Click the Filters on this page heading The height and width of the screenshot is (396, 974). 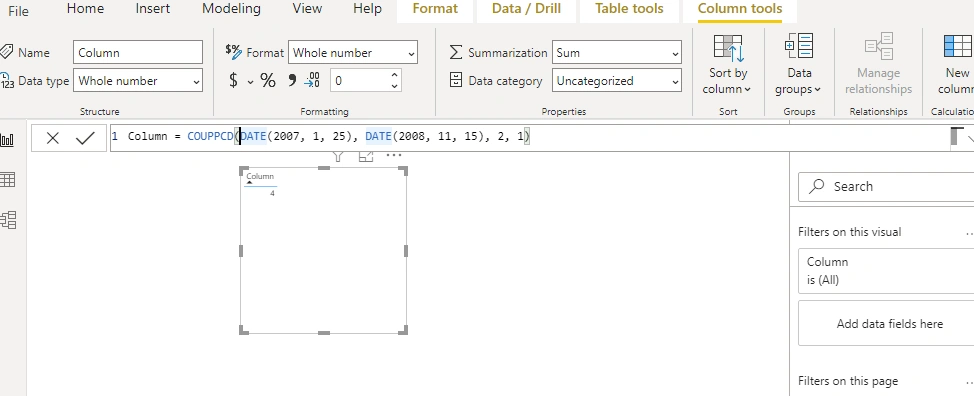coord(848,381)
